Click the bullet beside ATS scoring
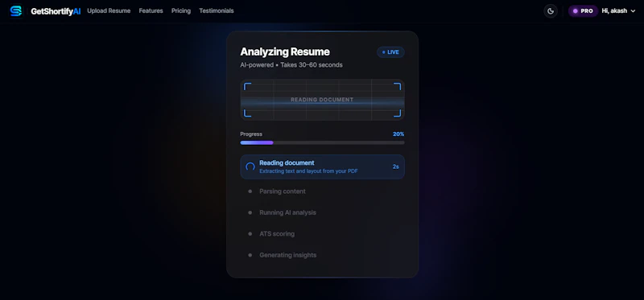The width and height of the screenshot is (644, 300). [250, 234]
